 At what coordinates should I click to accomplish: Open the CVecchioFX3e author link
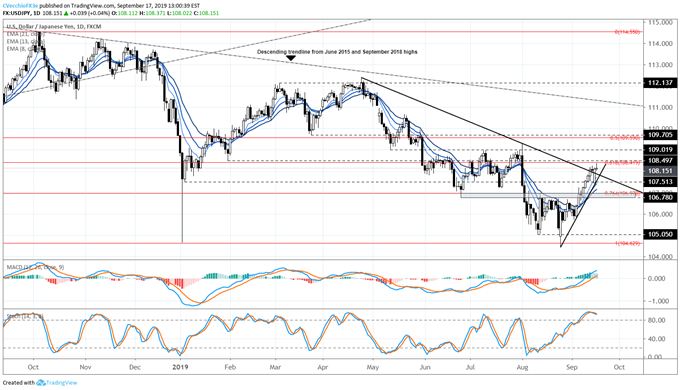click(20, 7)
